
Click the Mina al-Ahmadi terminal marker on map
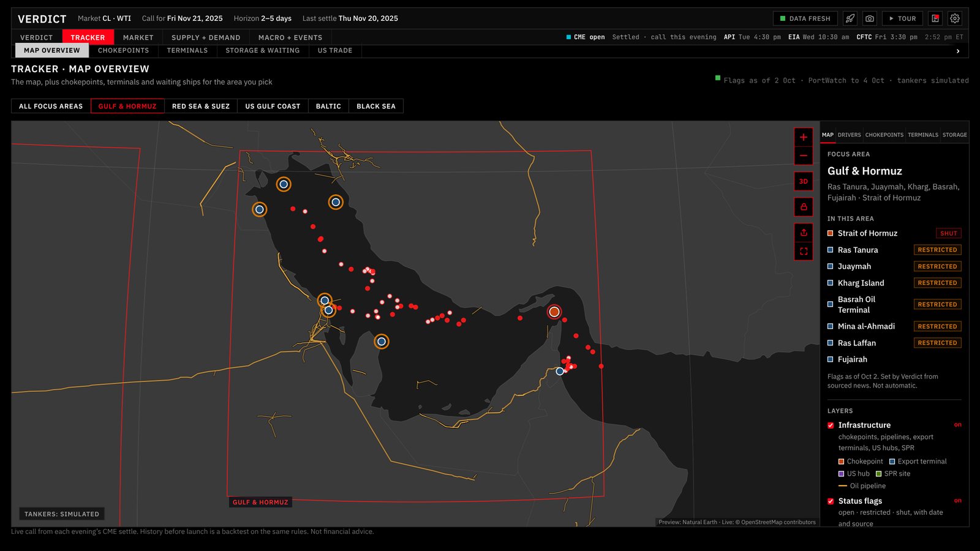pos(260,209)
